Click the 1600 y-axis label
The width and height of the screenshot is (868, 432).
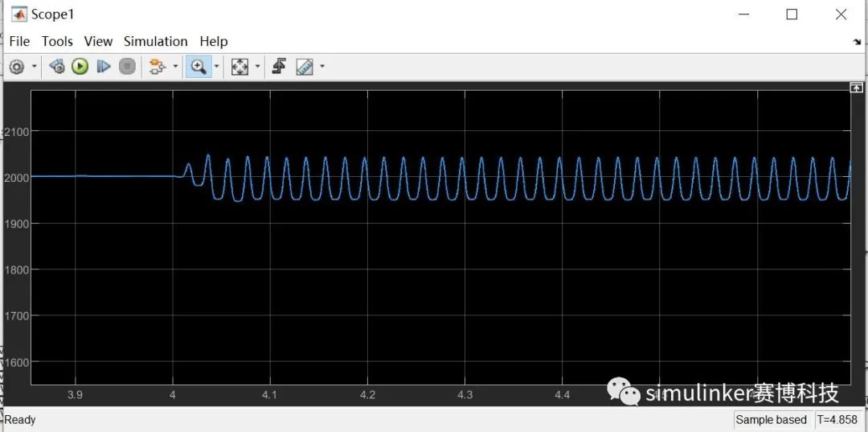[16, 362]
